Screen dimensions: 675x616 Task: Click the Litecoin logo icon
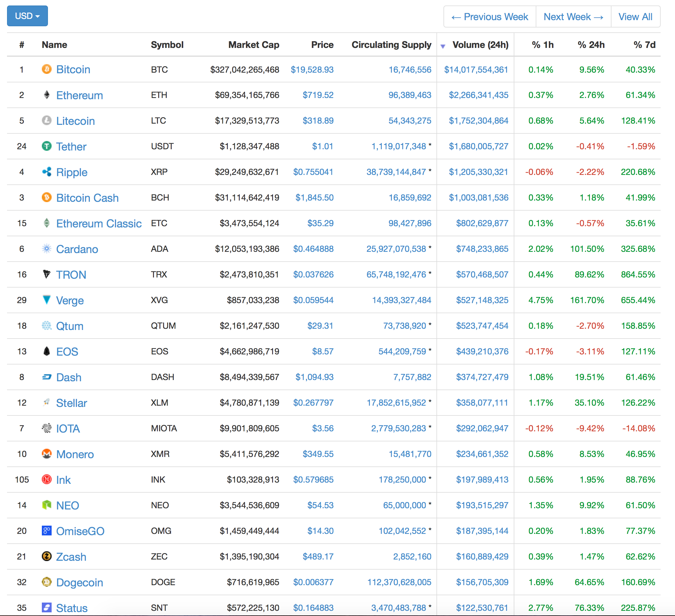pyautogui.click(x=46, y=121)
